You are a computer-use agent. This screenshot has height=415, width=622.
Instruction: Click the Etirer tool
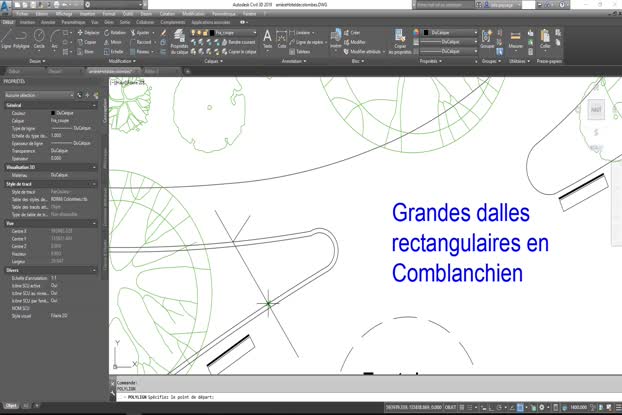[86, 52]
